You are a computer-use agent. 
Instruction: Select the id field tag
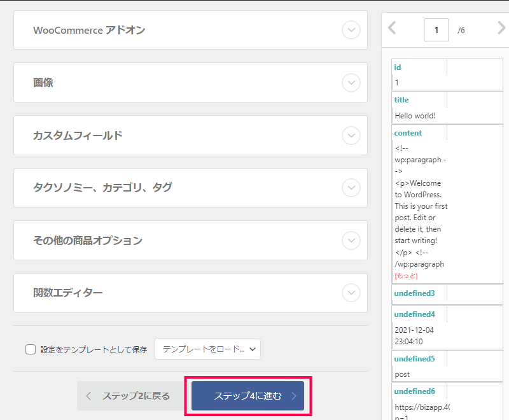pyautogui.click(x=397, y=67)
